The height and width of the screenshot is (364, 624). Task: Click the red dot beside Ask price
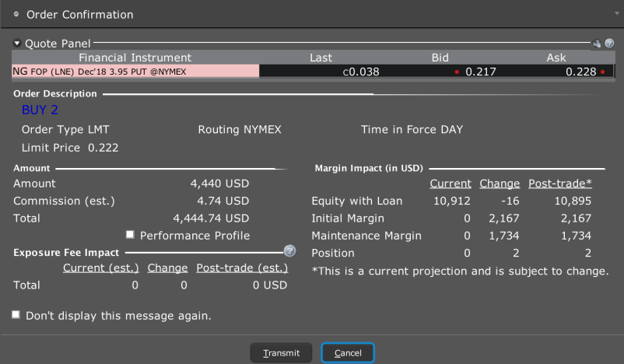(x=603, y=72)
